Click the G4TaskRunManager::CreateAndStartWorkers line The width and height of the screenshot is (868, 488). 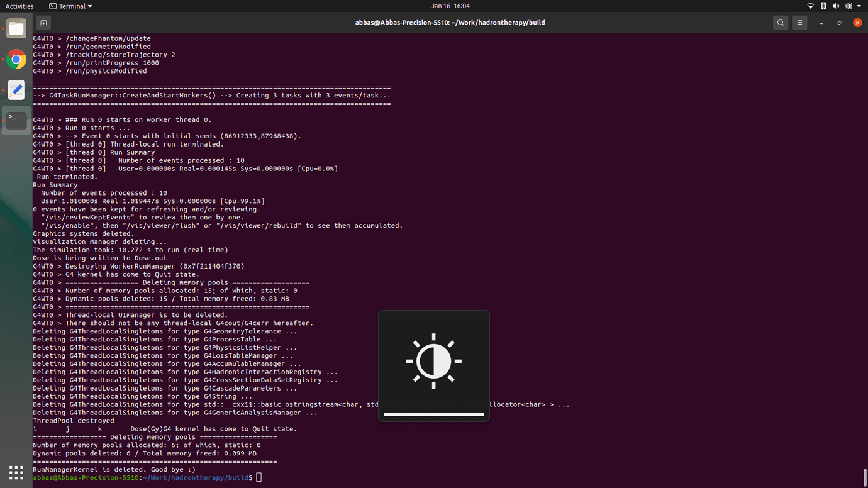(211, 96)
